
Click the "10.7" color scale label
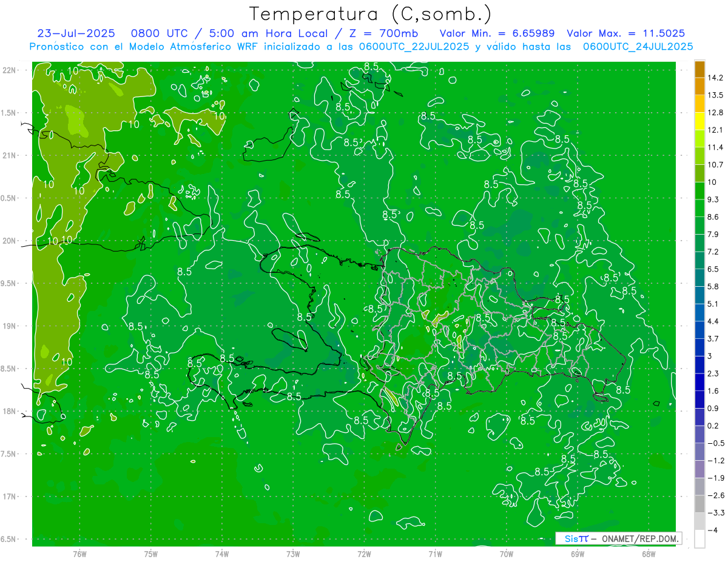coord(715,164)
